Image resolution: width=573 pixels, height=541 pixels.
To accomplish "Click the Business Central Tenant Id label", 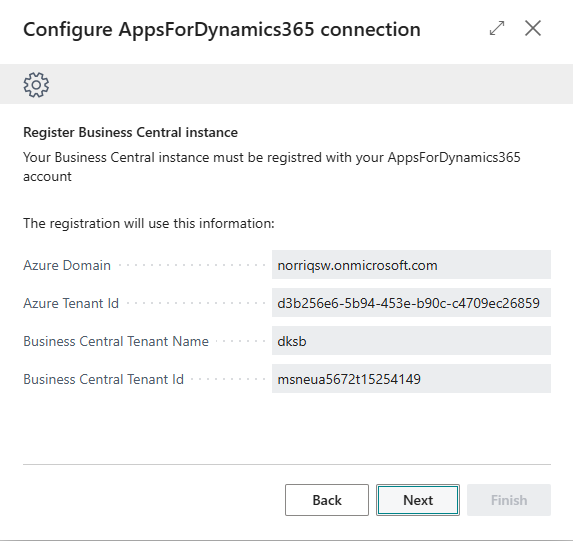I will coord(103,379).
